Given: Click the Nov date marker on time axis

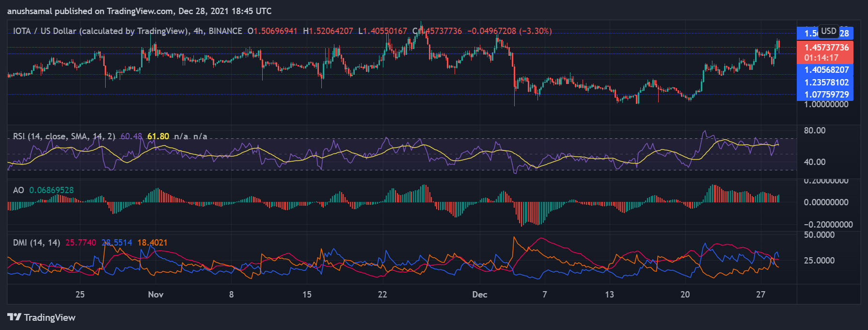Looking at the screenshot, I should coord(156,295).
